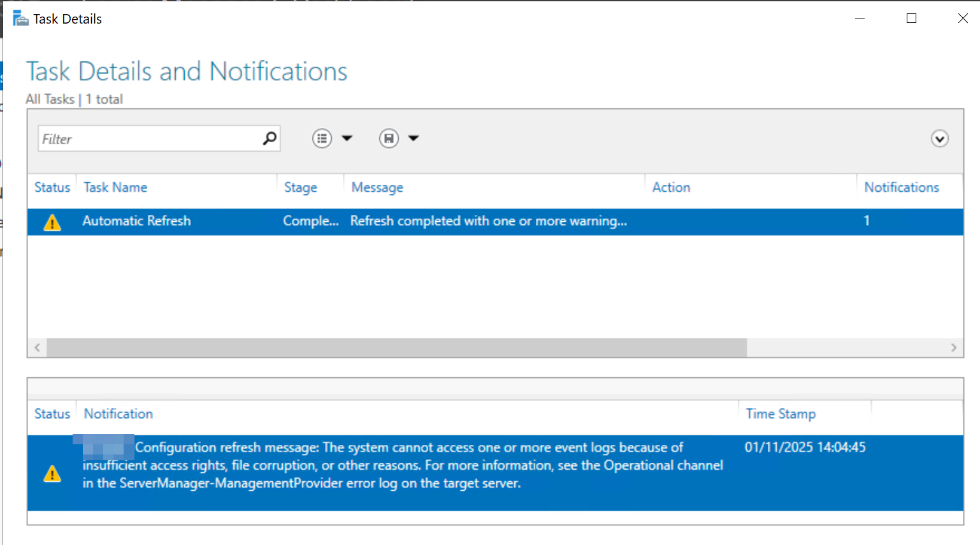
Task: Click the Task Details window icon
Action: [20, 18]
